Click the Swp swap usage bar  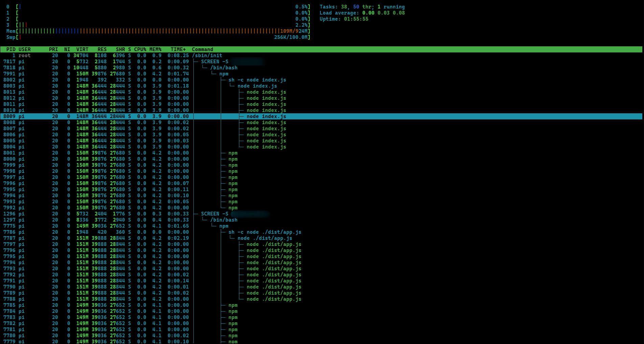pos(158,37)
